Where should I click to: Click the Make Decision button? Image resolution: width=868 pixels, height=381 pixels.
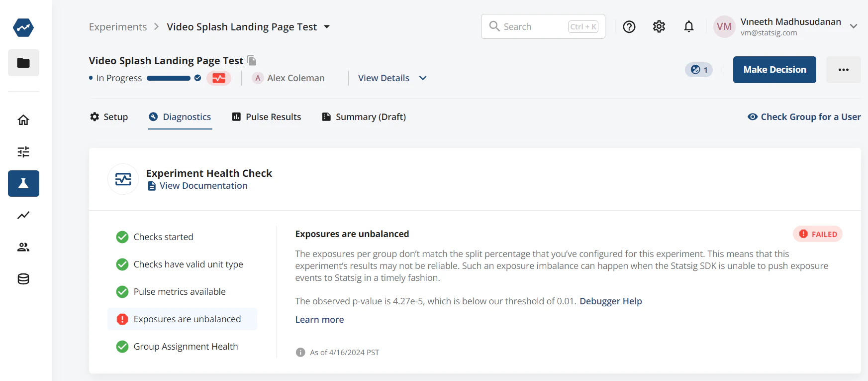774,70
